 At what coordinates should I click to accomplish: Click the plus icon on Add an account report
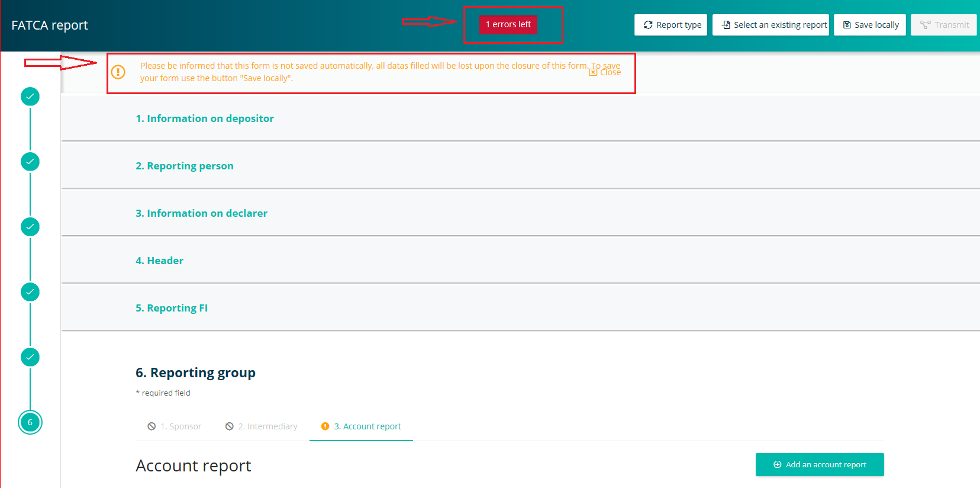778,465
